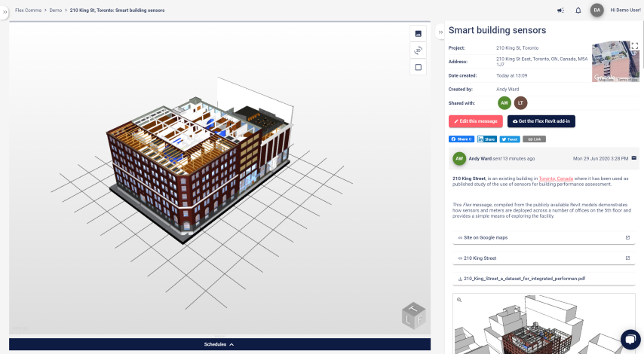The width and height of the screenshot is (644, 354).
Task: Click Get the Flex Revit add-in
Action: click(541, 121)
